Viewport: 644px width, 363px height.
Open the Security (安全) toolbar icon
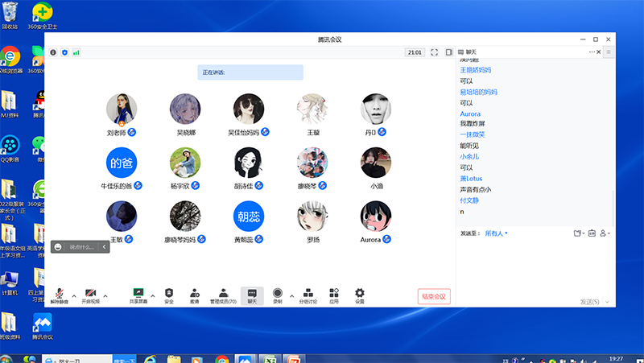point(169,295)
